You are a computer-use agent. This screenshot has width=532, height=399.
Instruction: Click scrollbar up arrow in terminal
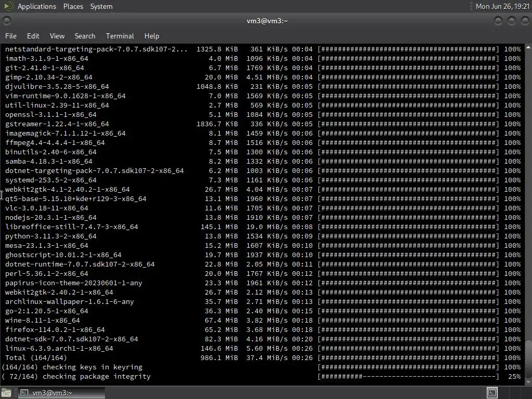(528, 48)
